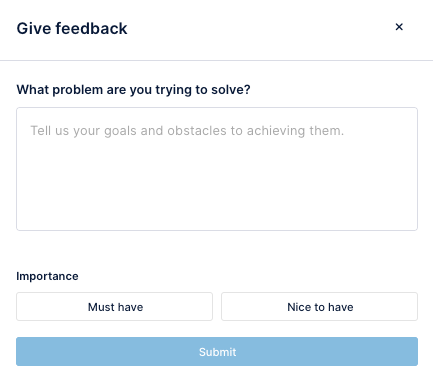Image resolution: width=433 pixels, height=381 pixels.
Task: Mark feedback as Must have
Action: [114, 307]
